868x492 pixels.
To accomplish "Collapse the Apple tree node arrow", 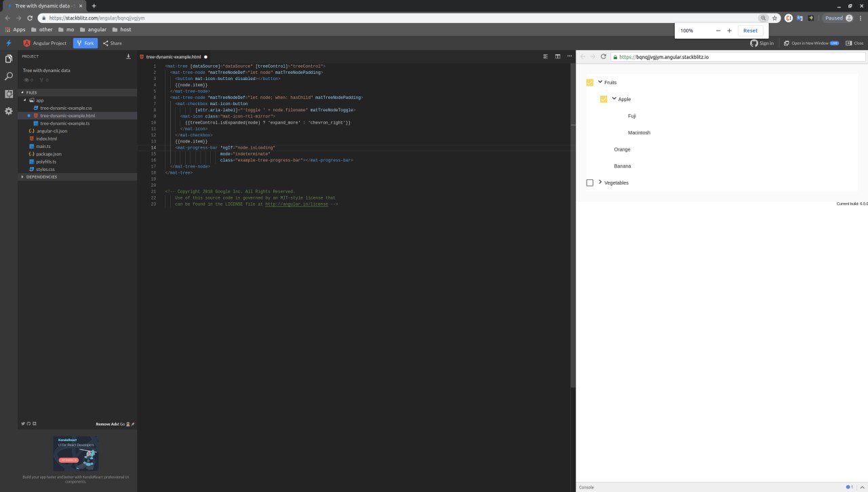I will click(614, 98).
